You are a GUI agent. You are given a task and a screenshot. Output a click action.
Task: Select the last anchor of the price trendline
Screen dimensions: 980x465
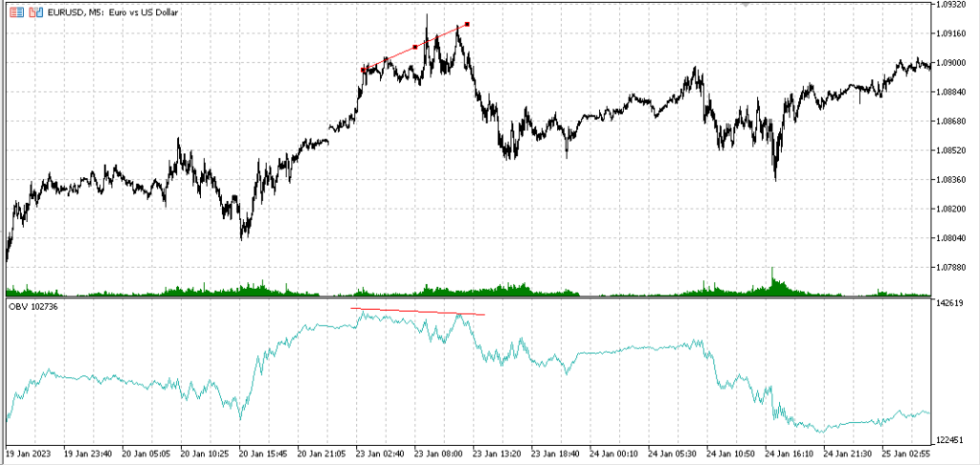click(467, 24)
